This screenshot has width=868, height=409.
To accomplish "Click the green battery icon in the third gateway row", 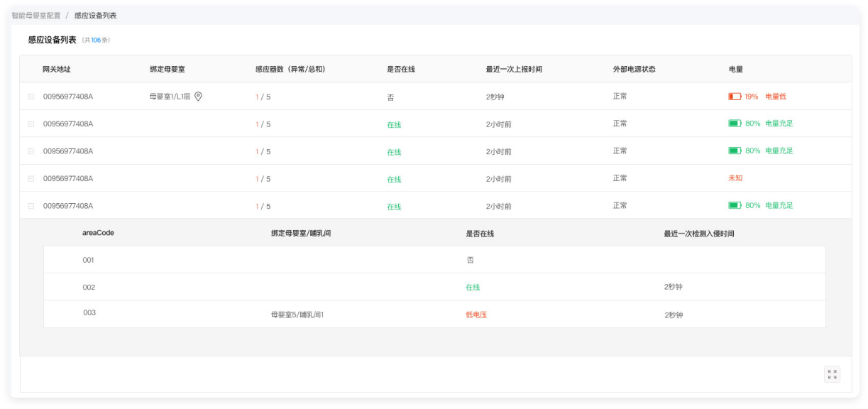I will coord(735,151).
